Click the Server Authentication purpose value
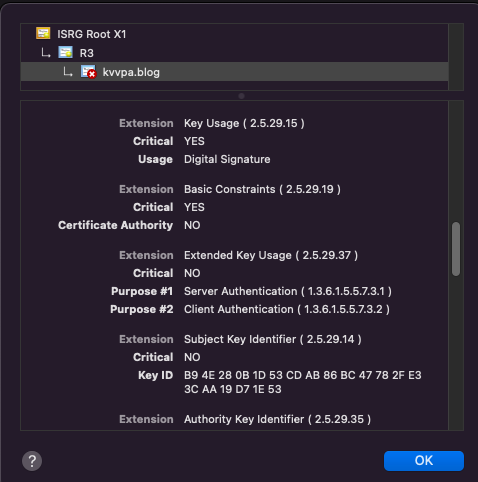Screen dimensions: 478x482 [288, 291]
